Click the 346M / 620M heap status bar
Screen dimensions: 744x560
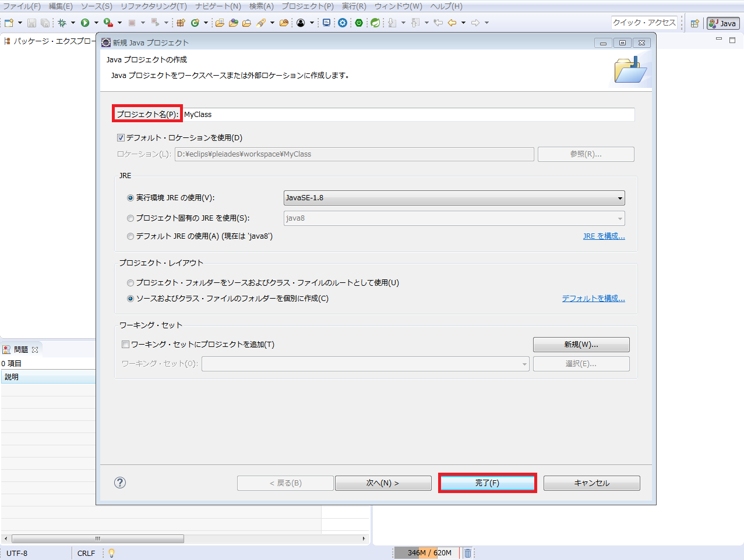pyautogui.click(x=427, y=553)
